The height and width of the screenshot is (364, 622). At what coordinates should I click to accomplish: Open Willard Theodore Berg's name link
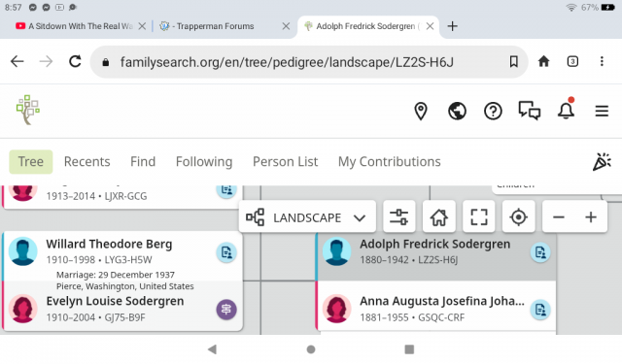pyautogui.click(x=109, y=244)
